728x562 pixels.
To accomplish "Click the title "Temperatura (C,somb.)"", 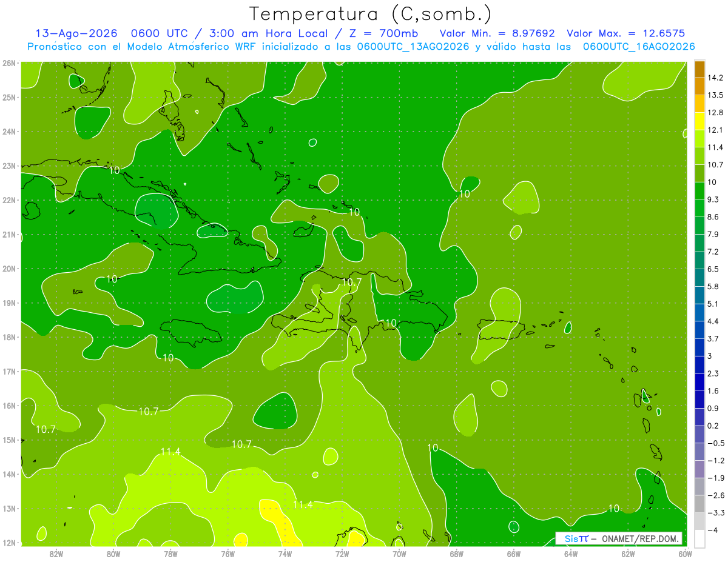I will (371, 15).
